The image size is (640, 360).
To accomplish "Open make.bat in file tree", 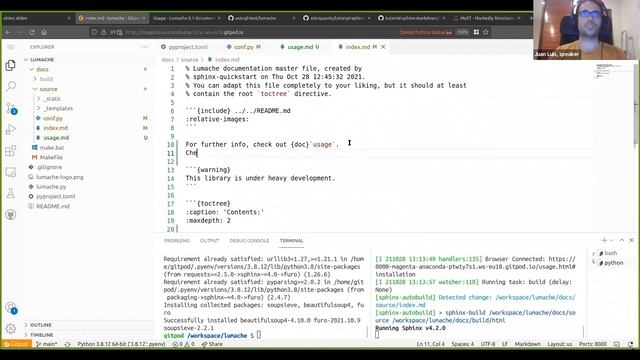I will click(52, 148).
